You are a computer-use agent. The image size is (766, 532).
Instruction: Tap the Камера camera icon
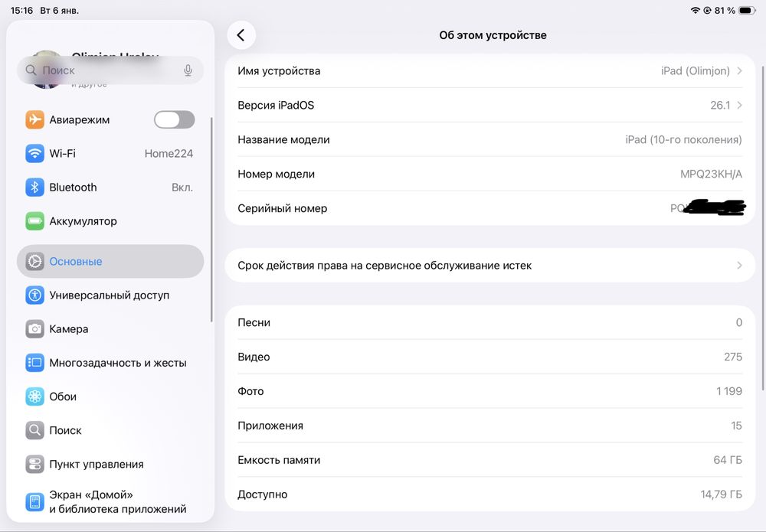point(34,329)
